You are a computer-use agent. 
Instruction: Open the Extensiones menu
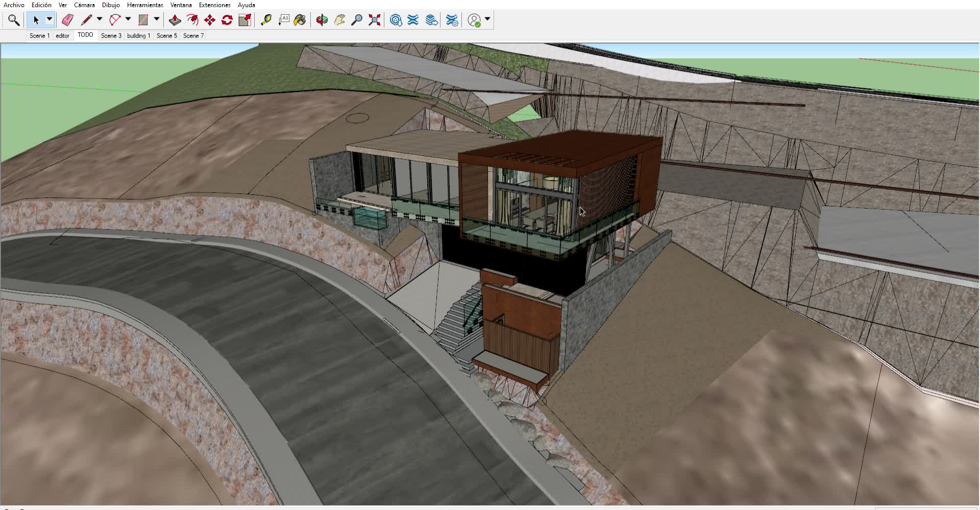[214, 5]
